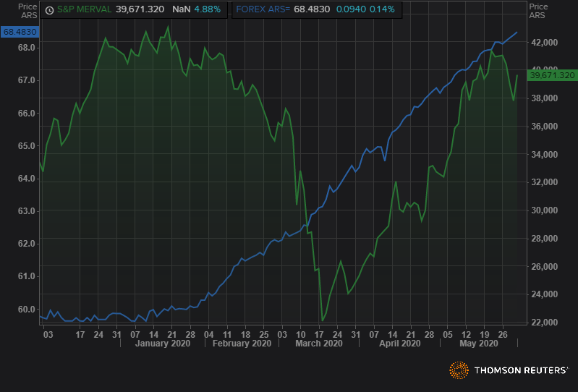
Task: Click the 32,000 right axis label
Action: point(544,182)
